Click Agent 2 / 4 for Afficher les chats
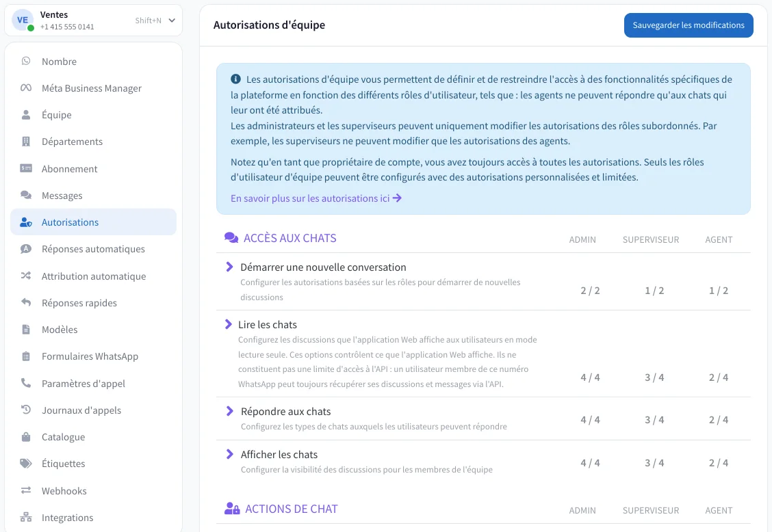This screenshot has width=772, height=532. point(719,463)
